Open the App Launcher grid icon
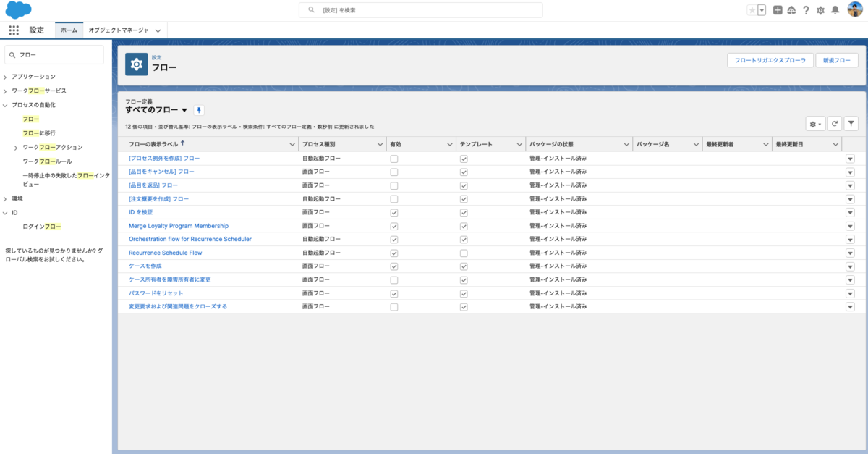 coord(14,30)
